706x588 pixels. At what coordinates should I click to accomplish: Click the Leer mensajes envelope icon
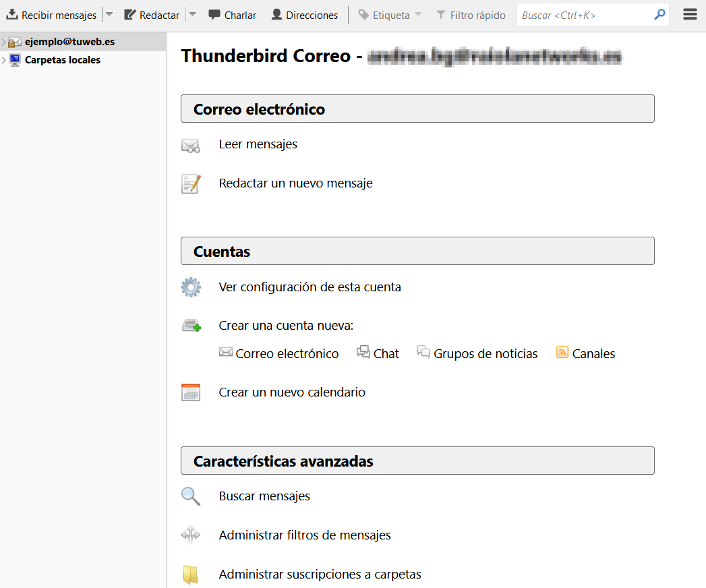190,146
